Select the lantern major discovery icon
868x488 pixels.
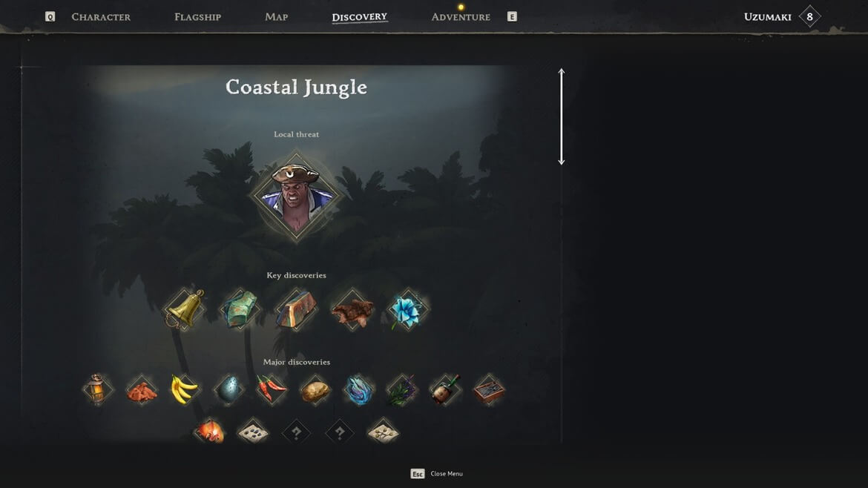point(97,389)
